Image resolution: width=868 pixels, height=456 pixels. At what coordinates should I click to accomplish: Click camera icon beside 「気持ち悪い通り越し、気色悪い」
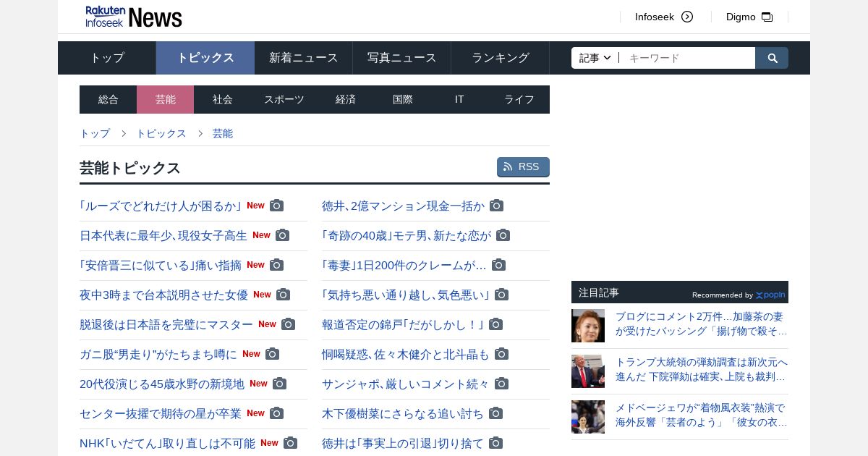click(502, 295)
